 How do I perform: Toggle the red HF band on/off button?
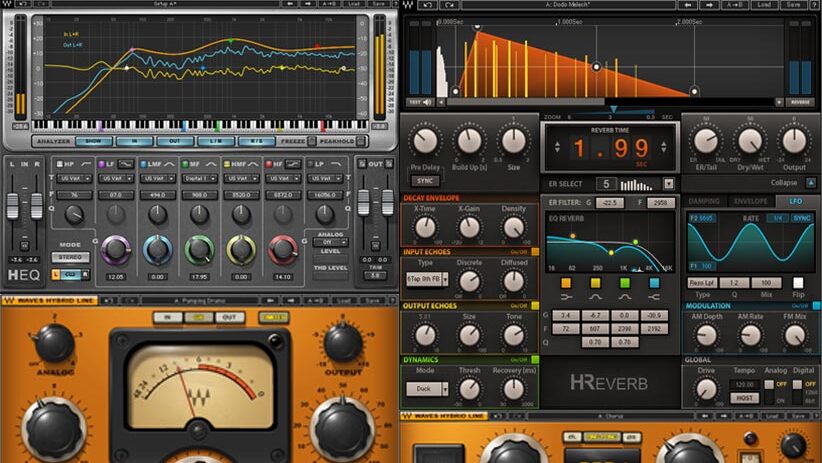(269, 164)
